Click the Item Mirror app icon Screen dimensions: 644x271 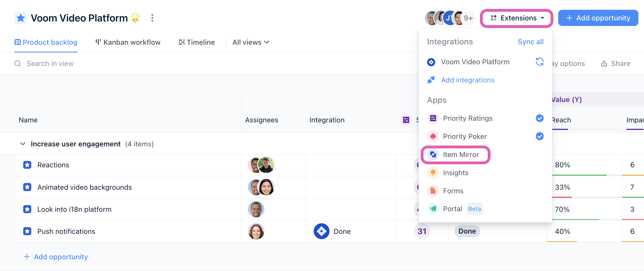433,154
